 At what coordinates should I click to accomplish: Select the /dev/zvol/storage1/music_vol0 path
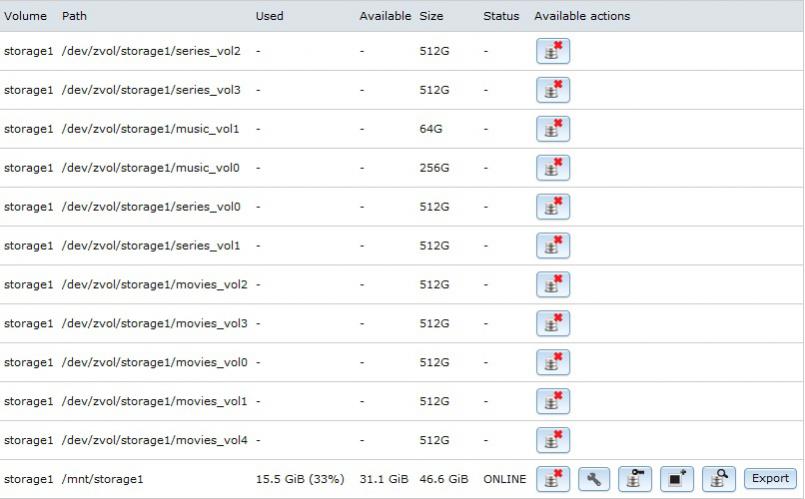(x=150, y=168)
